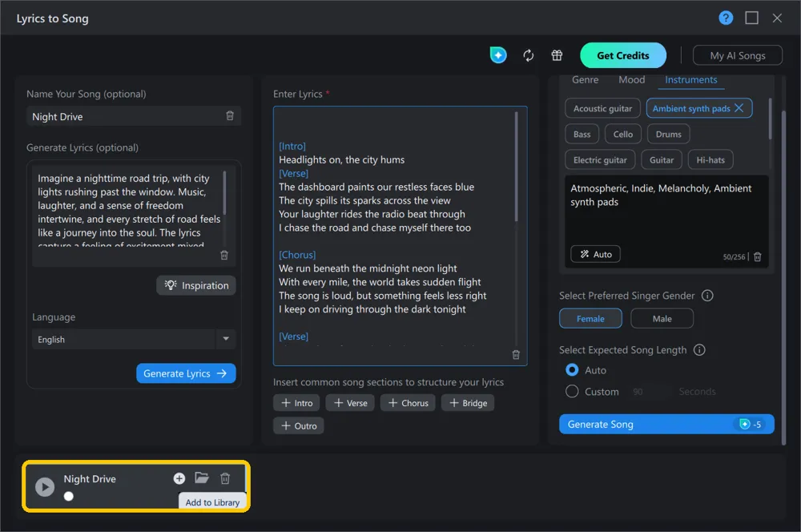This screenshot has width=801, height=532.
Task: Click the Inspiration button
Action: pyautogui.click(x=196, y=285)
